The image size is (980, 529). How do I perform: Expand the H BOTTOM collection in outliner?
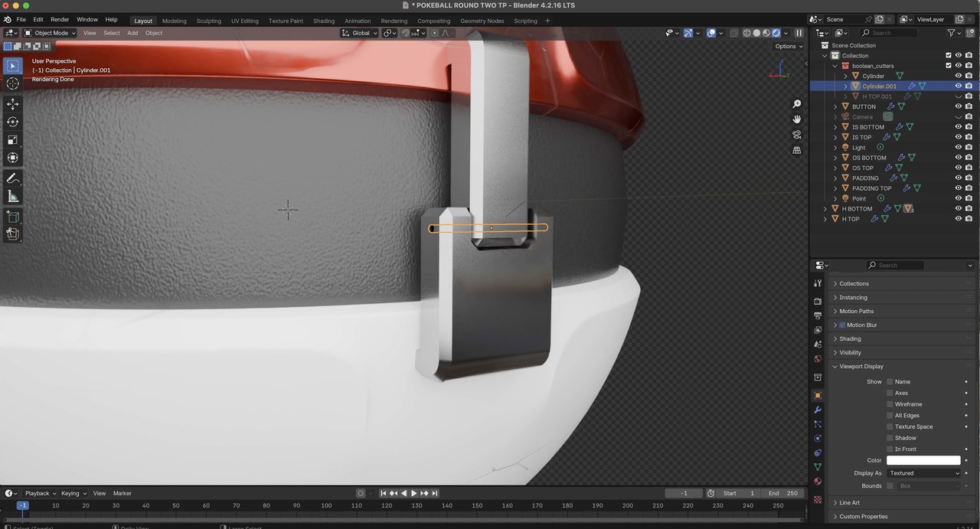click(825, 209)
